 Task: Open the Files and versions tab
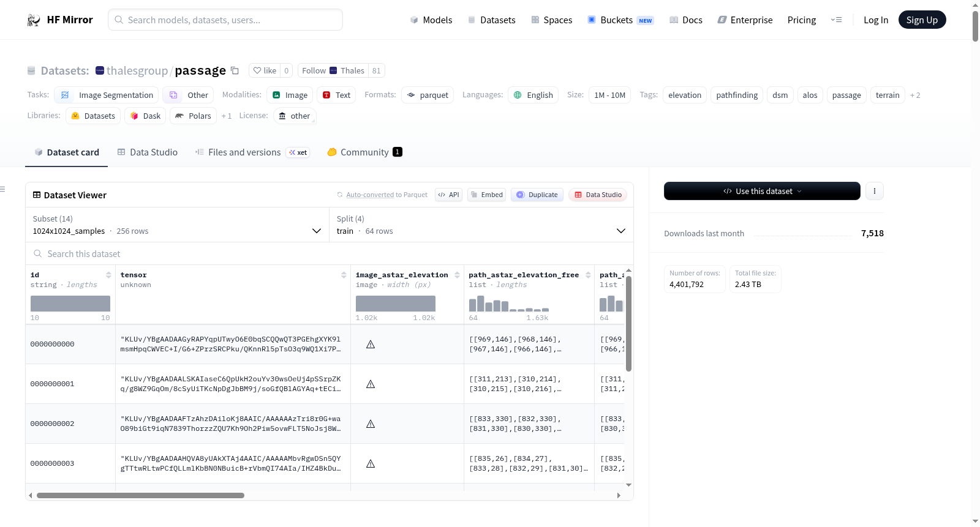click(252, 152)
